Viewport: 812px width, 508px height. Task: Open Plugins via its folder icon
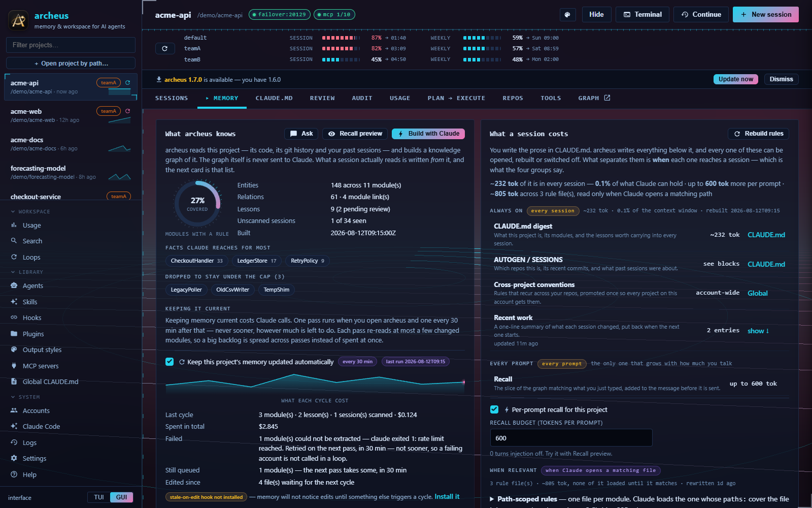tap(14, 334)
